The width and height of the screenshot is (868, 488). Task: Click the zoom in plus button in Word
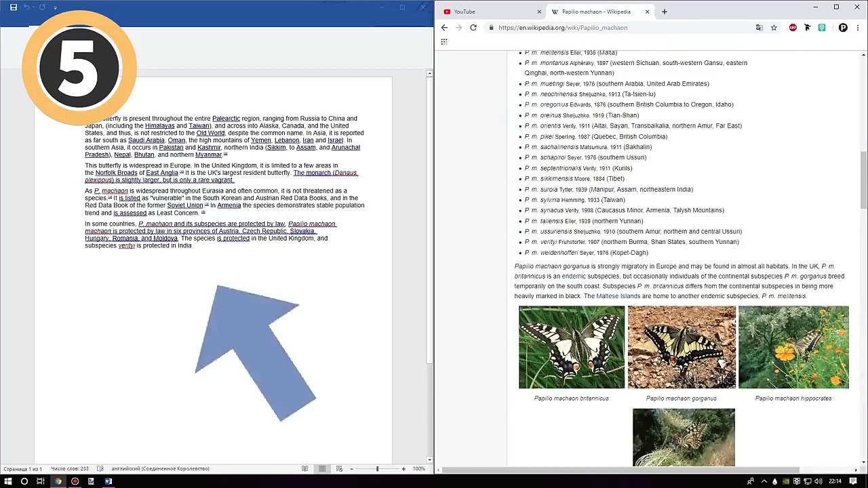[403, 469]
